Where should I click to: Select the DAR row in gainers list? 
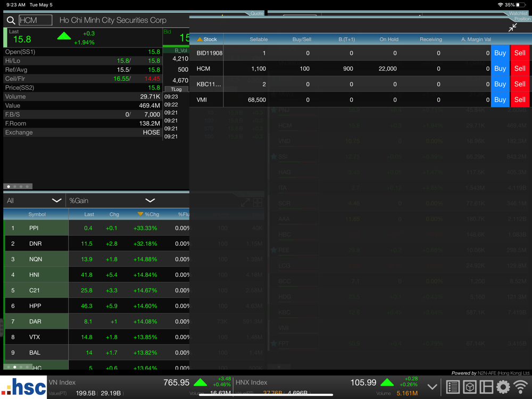point(96,322)
